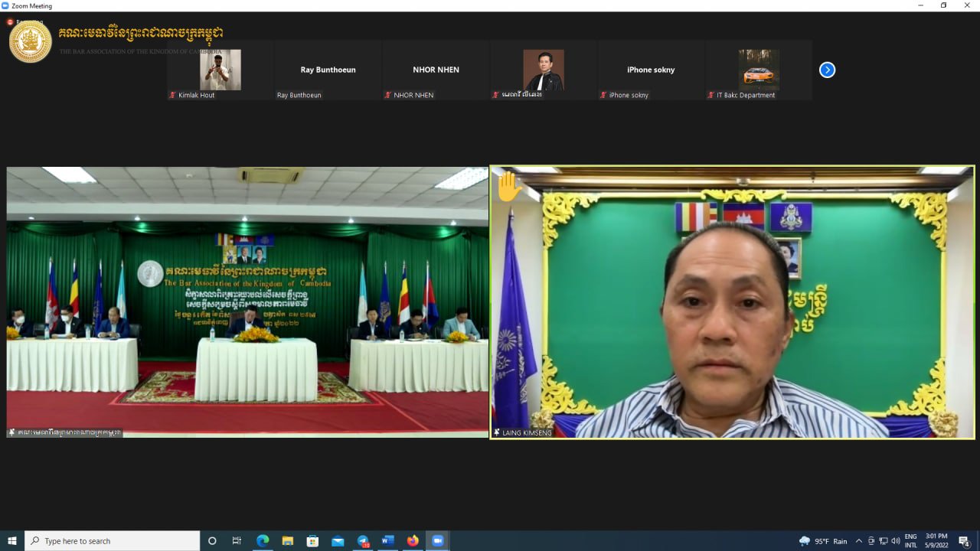
Task: Click the raised hand icon on LAING KIMSENG's video
Action: coord(508,187)
